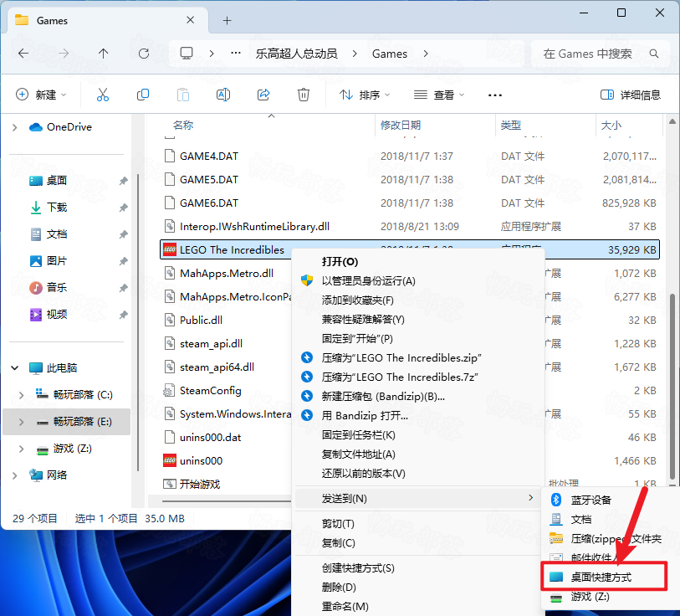Click the Copy icon in toolbar
This screenshot has height=616, width=680.
pos(143,95)
